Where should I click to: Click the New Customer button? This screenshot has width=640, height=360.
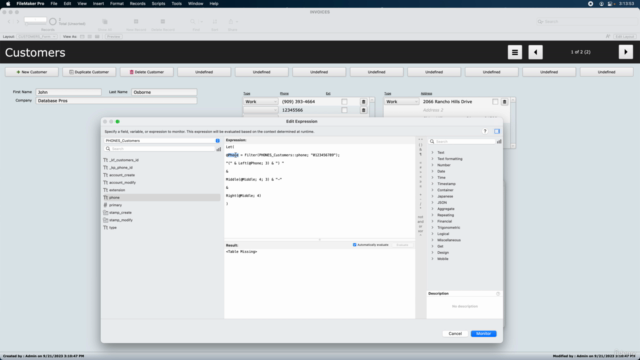(32, 72)
